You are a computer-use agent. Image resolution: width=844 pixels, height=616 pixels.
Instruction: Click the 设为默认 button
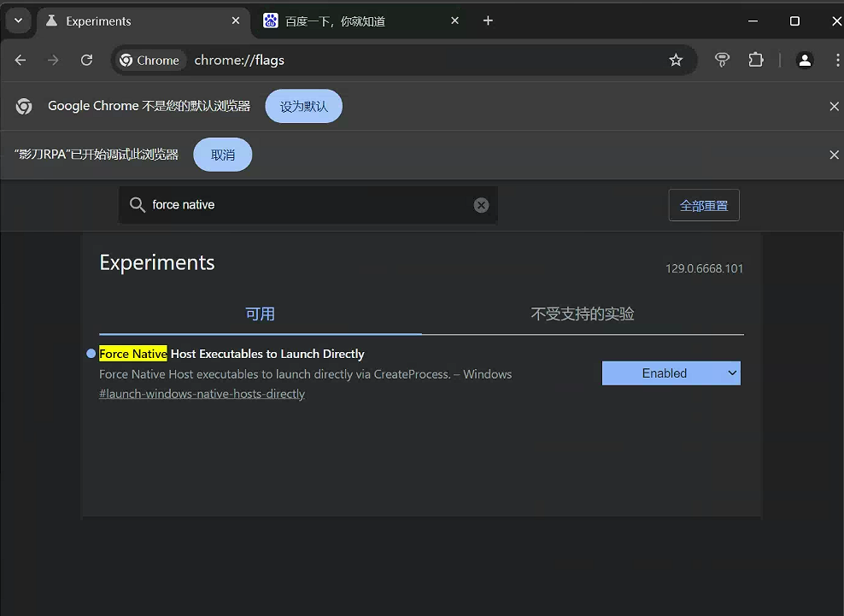[x=303, y=107]
